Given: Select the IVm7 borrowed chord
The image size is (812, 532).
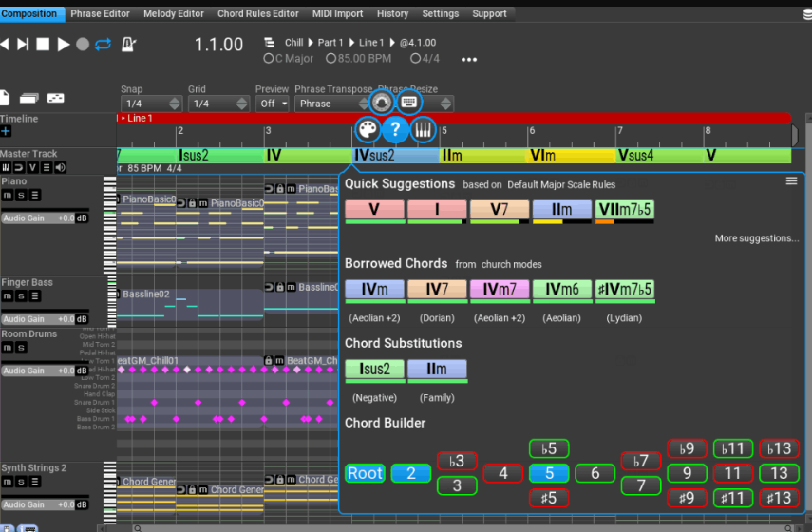Looking at the screenshot, I should (x=500, y=291).
